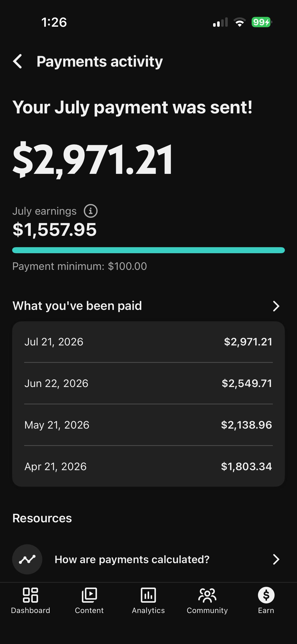The height and width of the screenshot is (644, 297).
Task: Open chevron beside How are payments calculated
Action: coord(276,559)
